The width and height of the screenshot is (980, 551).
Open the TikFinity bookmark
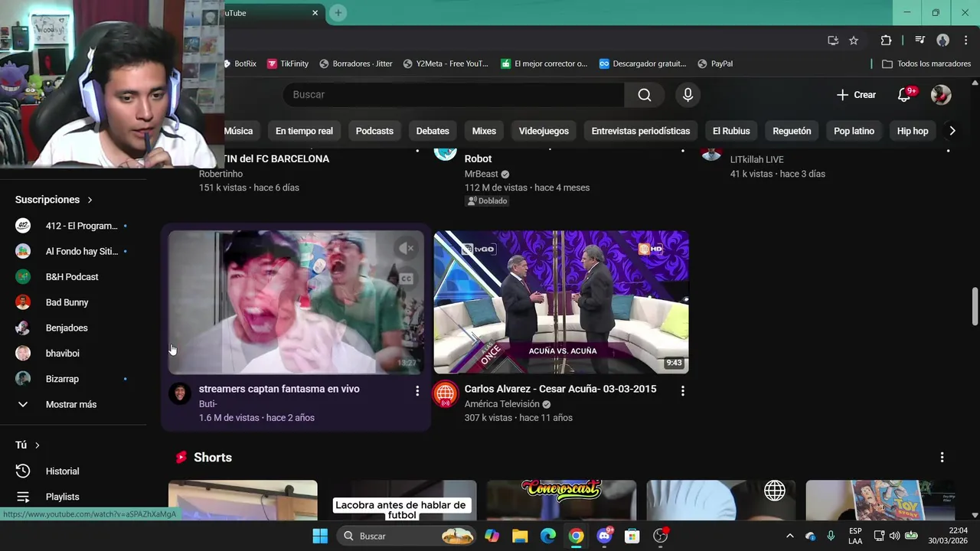[288, 64]
